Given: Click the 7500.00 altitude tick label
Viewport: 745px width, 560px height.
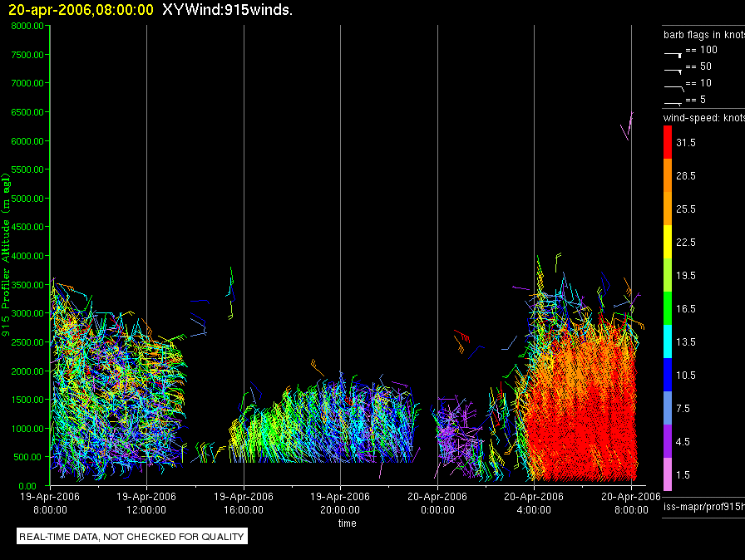Looking at the screenshot, I should coord(27,55).
